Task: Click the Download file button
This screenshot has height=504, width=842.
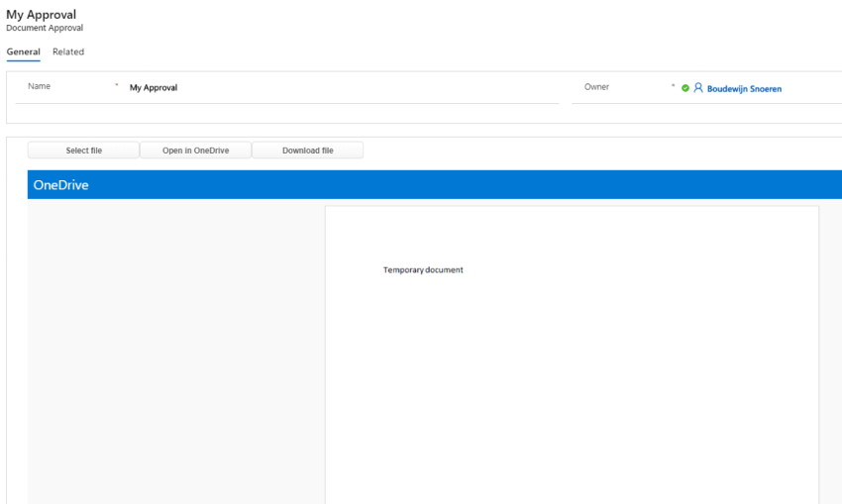Action: pyautogui.click(x=308, y=151)
